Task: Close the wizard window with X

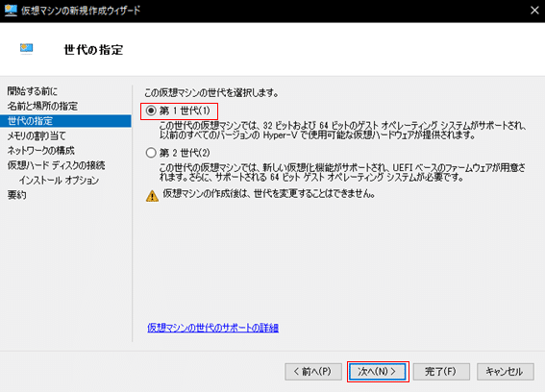Action: [534, 11]
